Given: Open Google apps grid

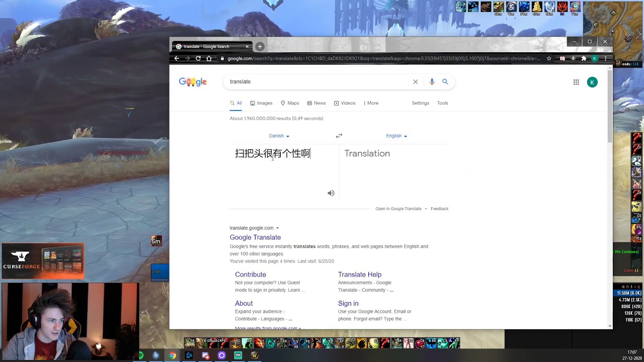Looking at the screenshot, I should (576, 82).
